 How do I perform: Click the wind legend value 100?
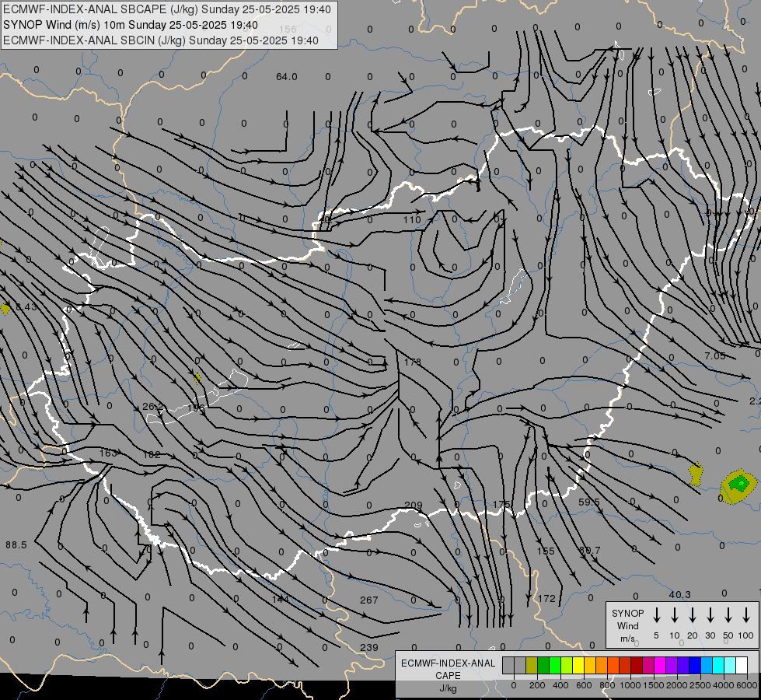746,635
